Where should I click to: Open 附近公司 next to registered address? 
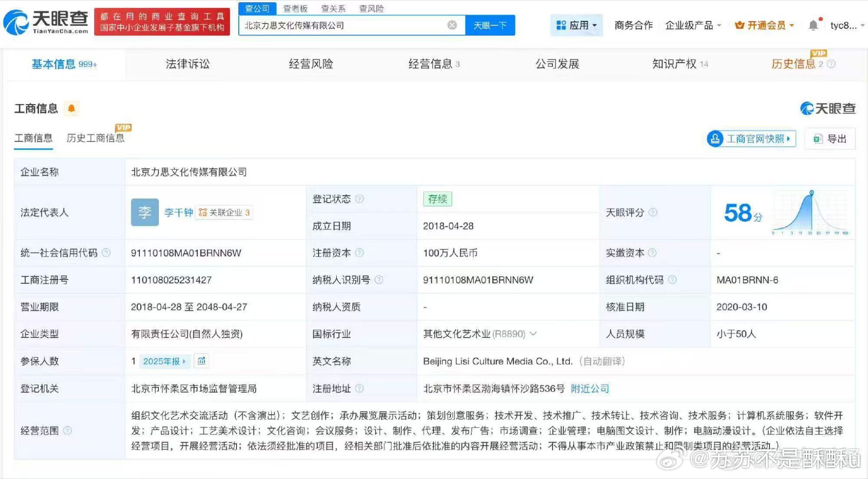[589, 389]
